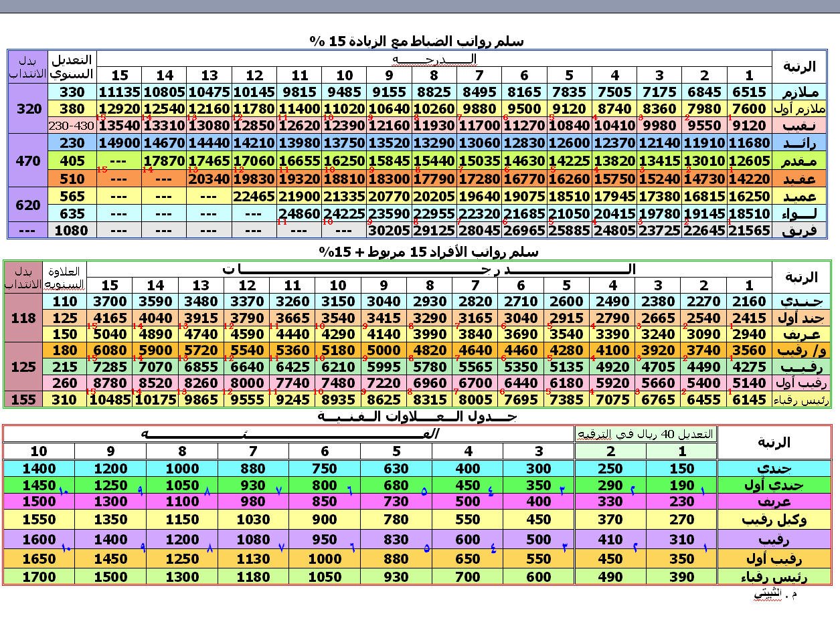Select the allowance value 155
Screen dimensions: 840x628
[23, 399]
